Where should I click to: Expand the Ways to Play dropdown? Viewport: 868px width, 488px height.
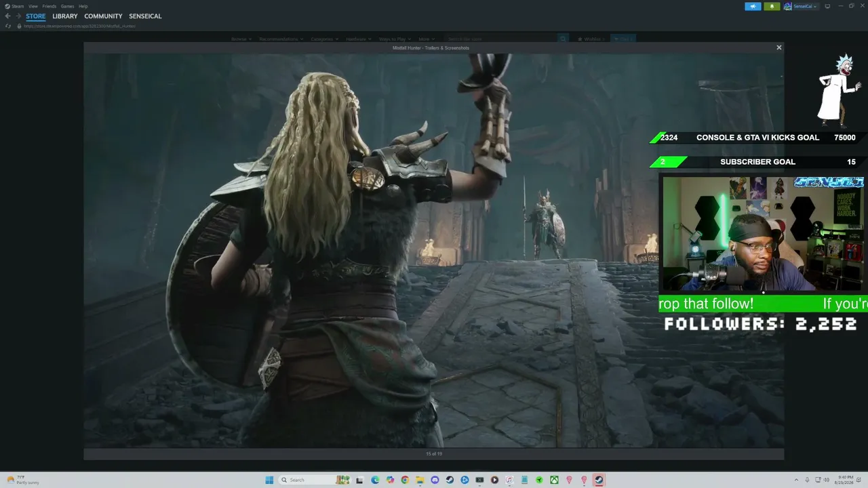395,39
